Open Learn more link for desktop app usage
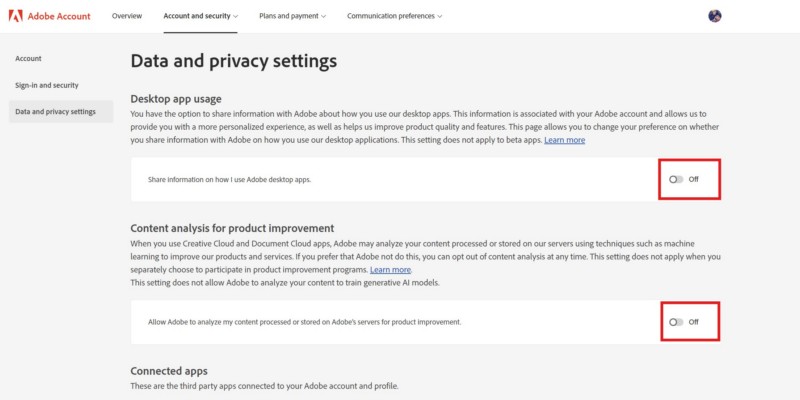 pos(564,140)
